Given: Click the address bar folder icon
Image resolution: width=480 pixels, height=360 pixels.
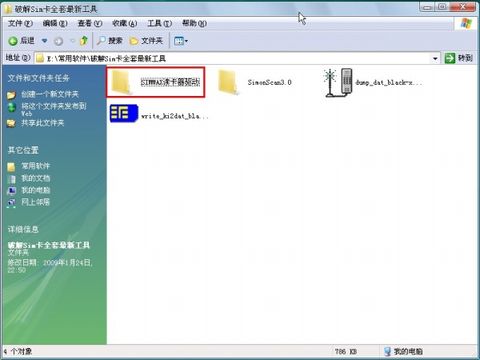Looking at the screenshot, I should (40, 59).
